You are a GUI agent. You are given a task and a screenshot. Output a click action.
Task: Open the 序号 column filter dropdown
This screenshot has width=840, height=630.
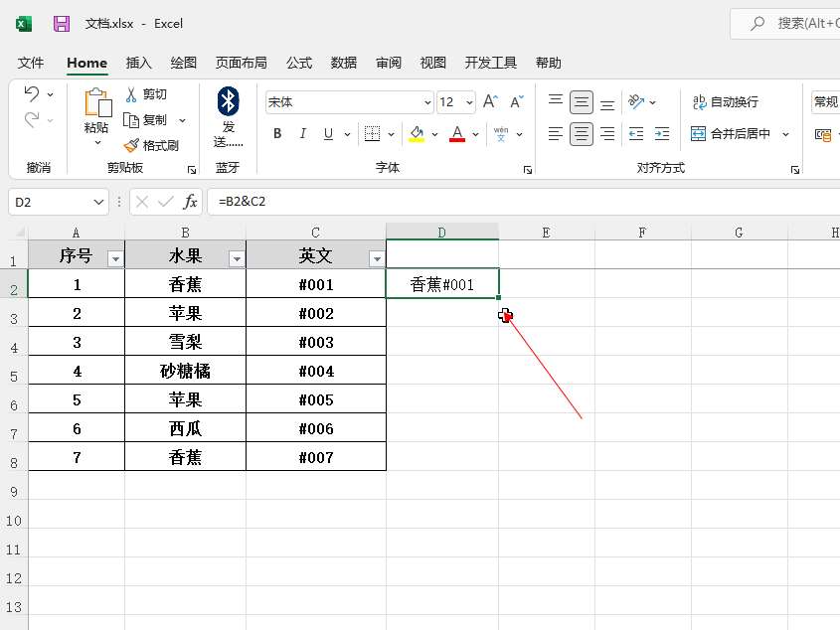(x=115, y=259)
